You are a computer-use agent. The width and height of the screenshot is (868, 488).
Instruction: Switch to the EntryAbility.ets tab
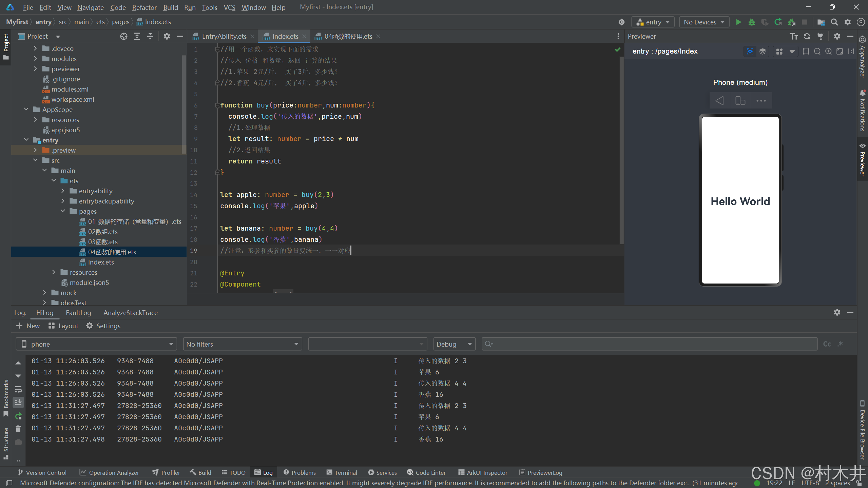tap(224, 36)
